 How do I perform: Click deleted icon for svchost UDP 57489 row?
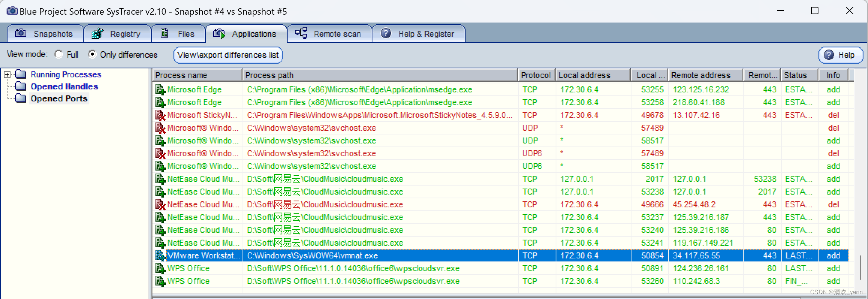pos(161,128)
